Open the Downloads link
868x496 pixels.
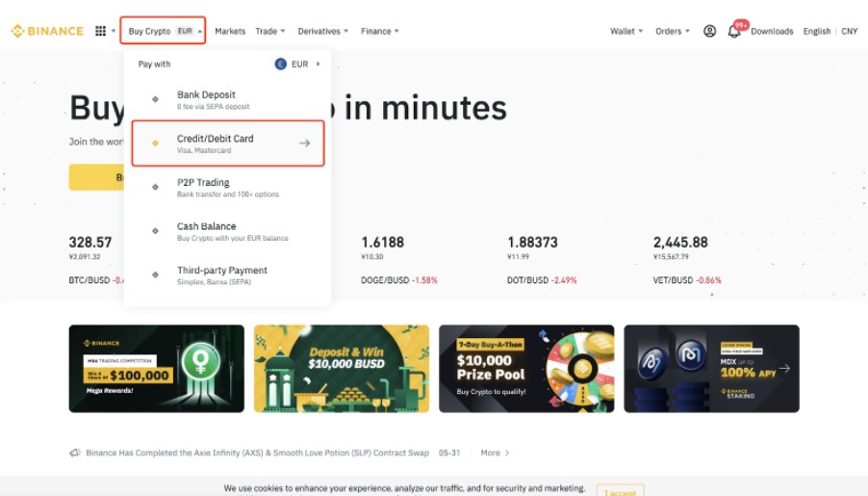[x=772, y=31]
